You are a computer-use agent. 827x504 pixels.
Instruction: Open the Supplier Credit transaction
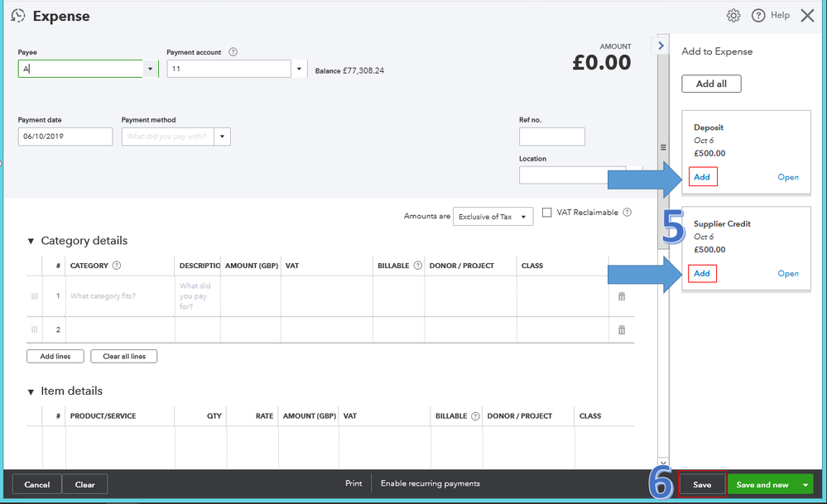(x=788, y=274)
